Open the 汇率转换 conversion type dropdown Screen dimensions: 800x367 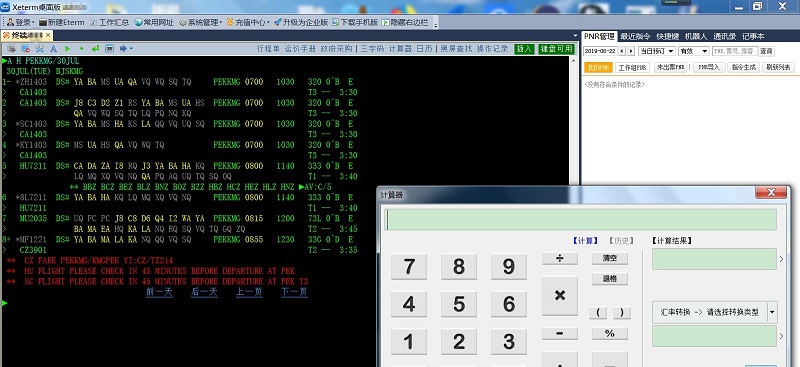714,312
